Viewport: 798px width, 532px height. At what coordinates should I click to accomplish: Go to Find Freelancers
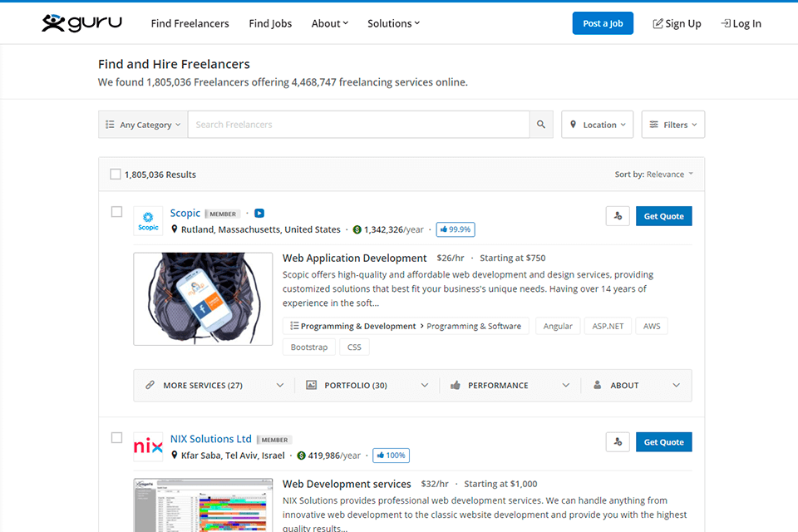click(190, 23)
